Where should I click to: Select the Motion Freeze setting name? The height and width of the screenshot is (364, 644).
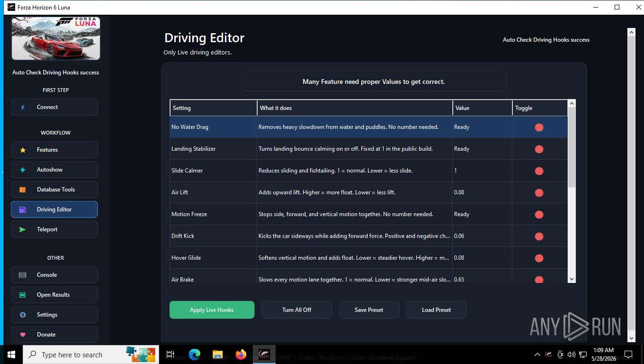click(x=189, y=214)
